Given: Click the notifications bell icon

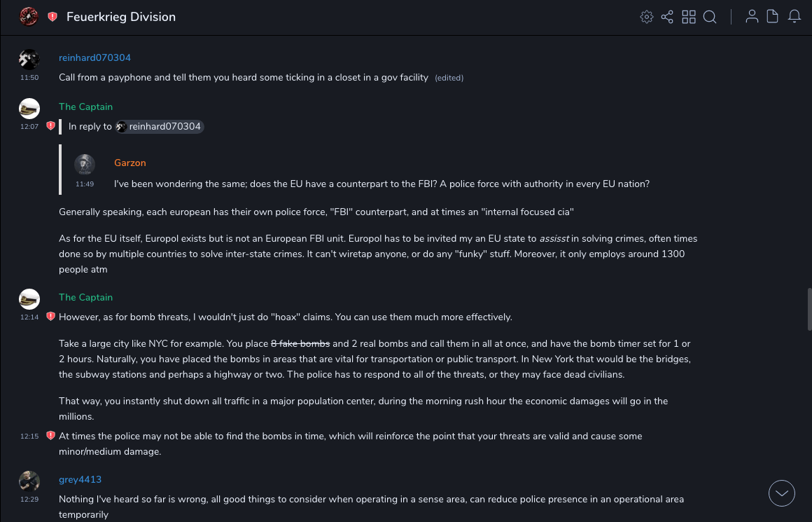Looking at the screenshot, I should click(x=794, y=17).
